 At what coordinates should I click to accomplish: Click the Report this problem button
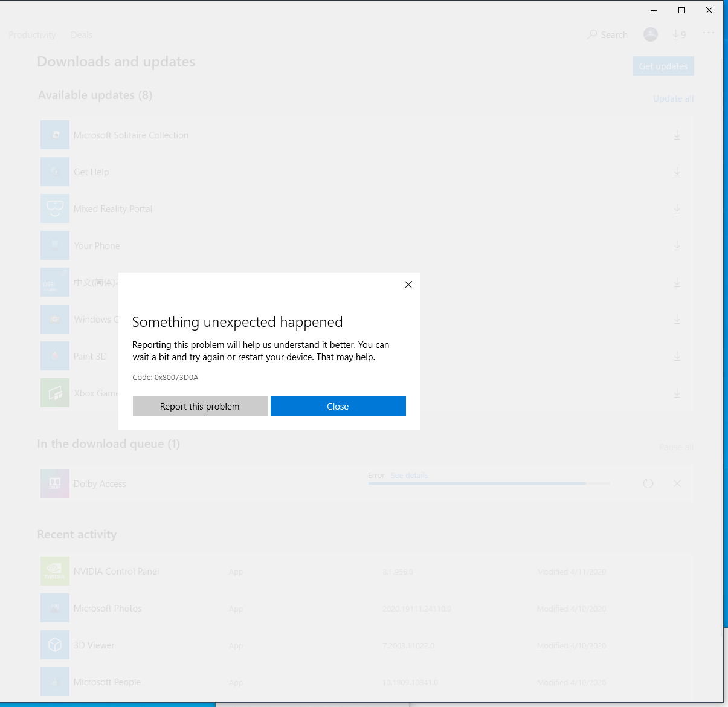[200, 406]
